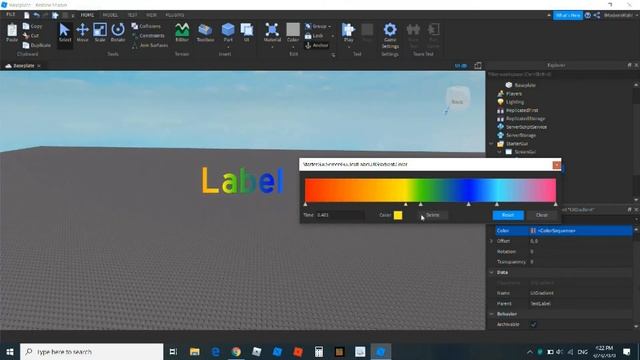
Task: Toggle Collisions option
Action: click(x=146, y=26)
